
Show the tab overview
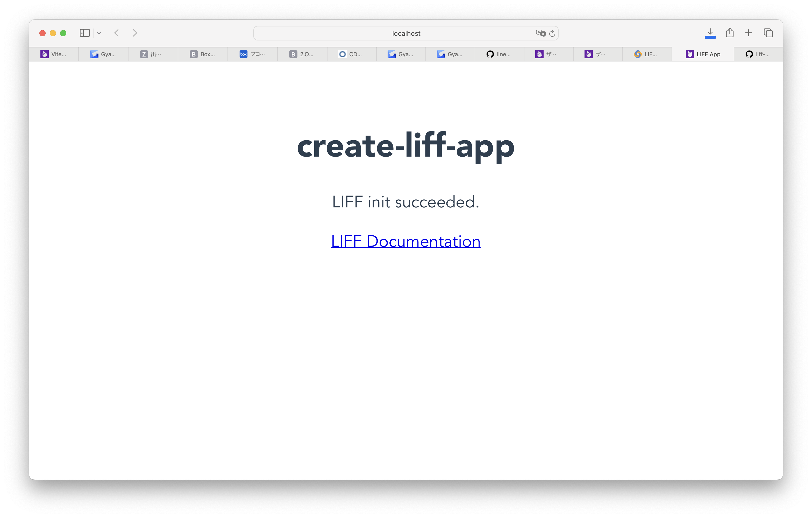coord(768,33)
